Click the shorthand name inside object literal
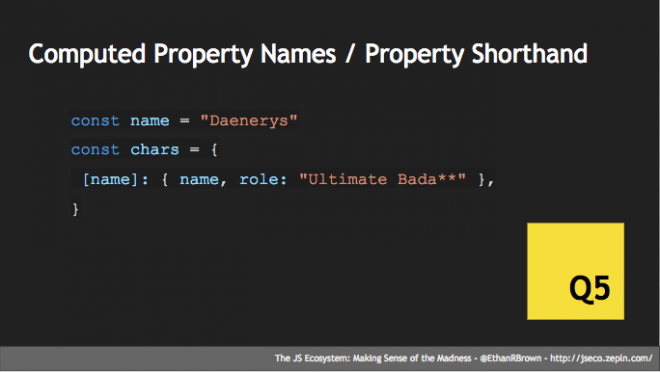Image resolution: width=660 pixels, height=372 pixels. [x=199, y=179]
